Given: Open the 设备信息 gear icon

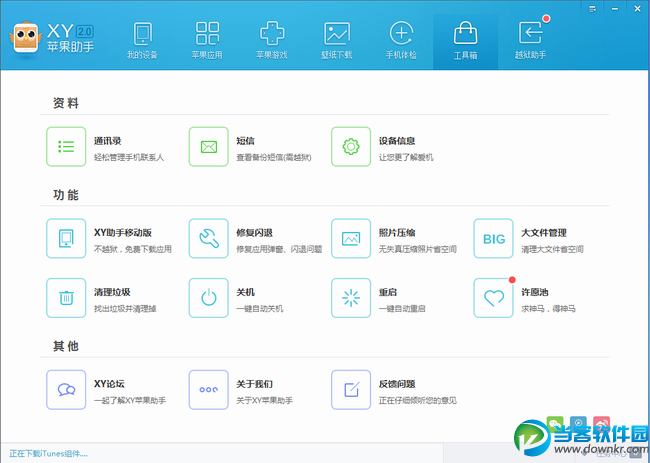Looking at the screenshot, I should (x=351, y=147).
